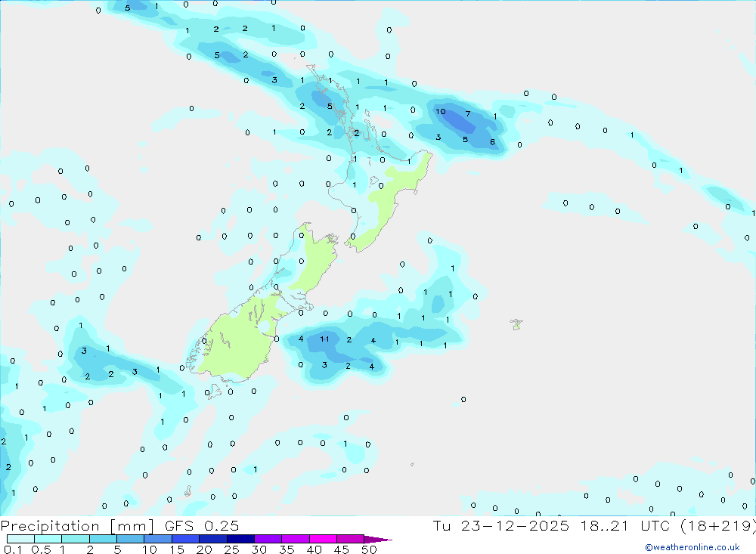Image resolution: width=756 pixels, height=554 pixels.
Task: Click the legend label '0.5'
Action: click(41, 549)
